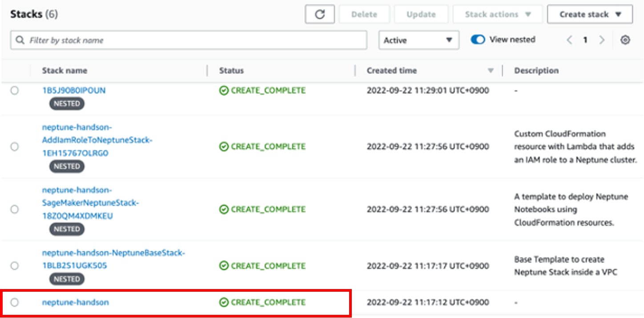Click the Description column header
644x318 pixels.
[x=536, y=71]
